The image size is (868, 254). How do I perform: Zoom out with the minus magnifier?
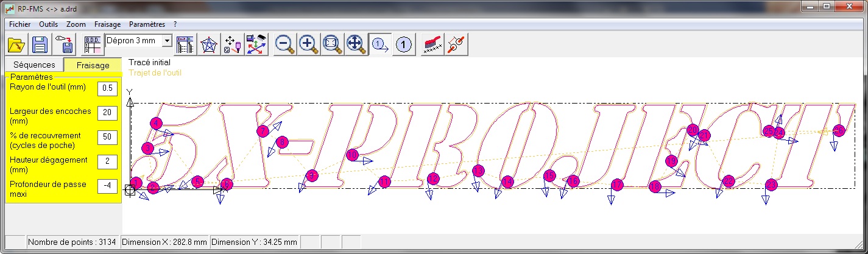[284, 44]
